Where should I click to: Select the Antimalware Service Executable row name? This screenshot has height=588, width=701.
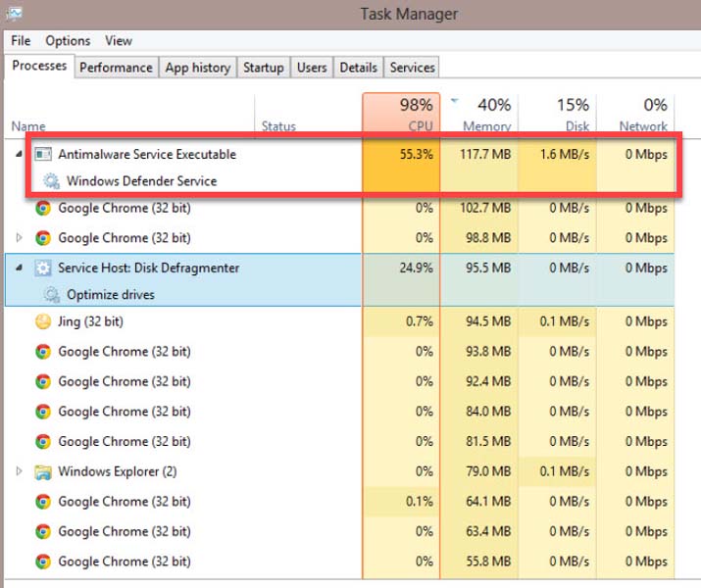tap(147, 154)
